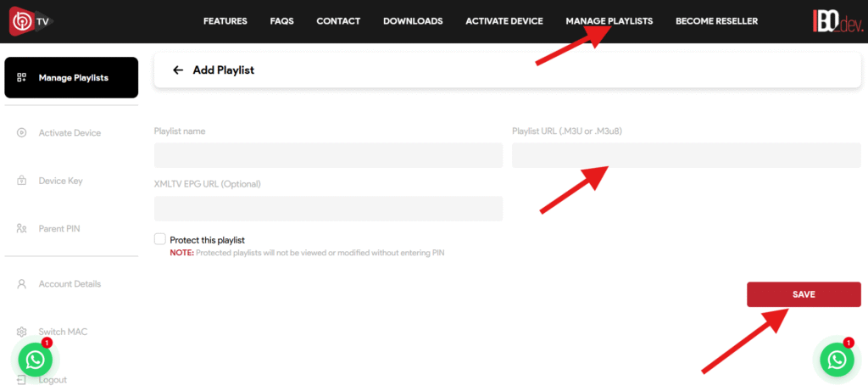This screenshot has width=868, height=391.
Task: Click the back arrow beside Add Playlist
Action: pos(178,70)
